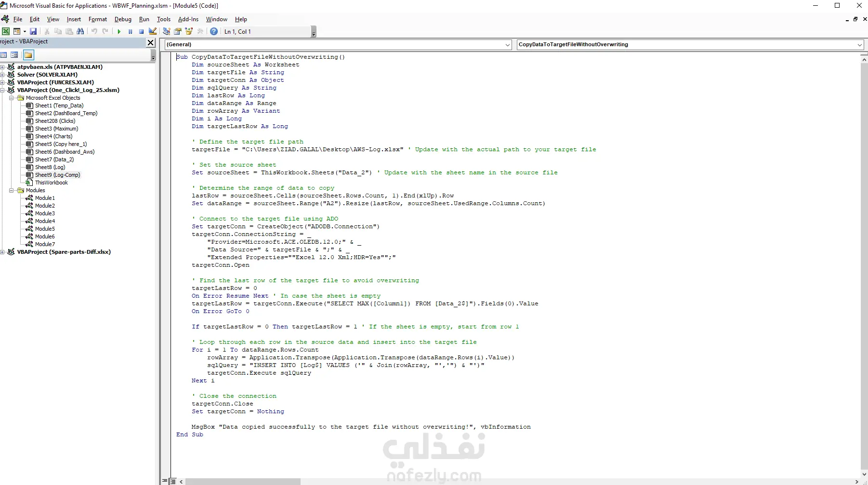Switch to Microsoft Excel view icon
Image resolution: width=868 pixels, height=485 pixels.
click(x=6, y=31)
